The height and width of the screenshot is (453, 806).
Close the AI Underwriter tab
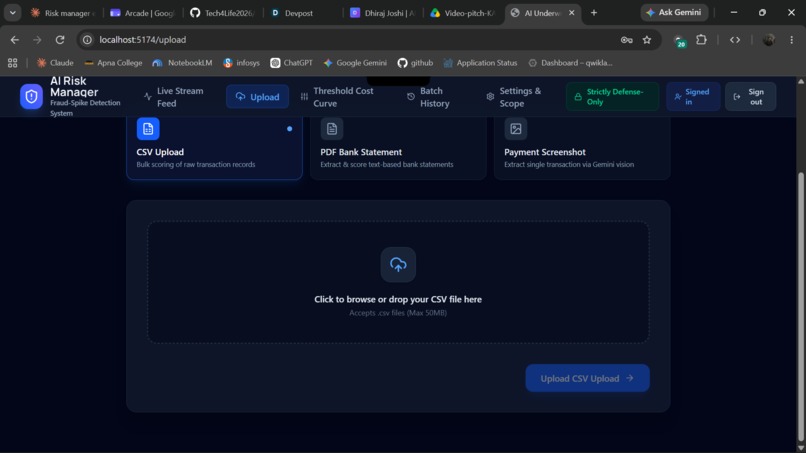(571, 13)
